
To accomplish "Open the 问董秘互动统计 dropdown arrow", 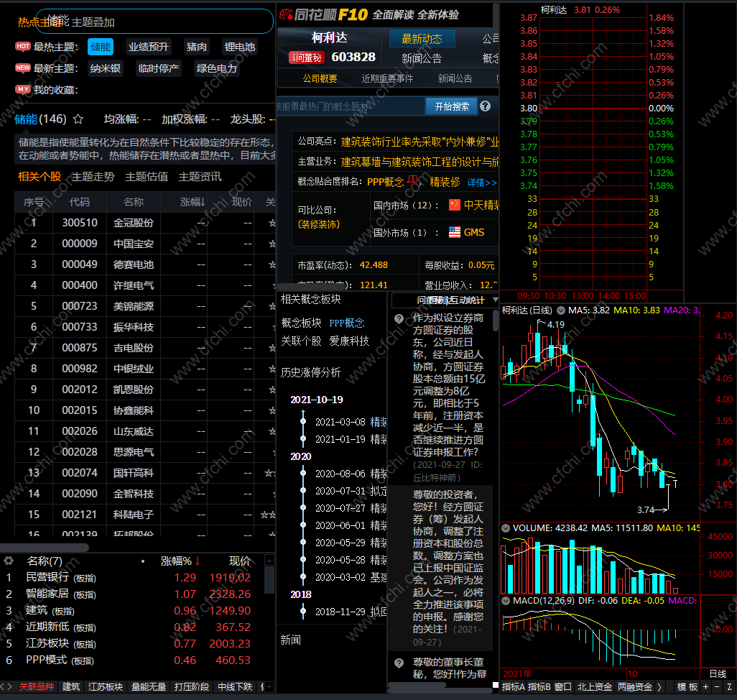I will [495, 300].
